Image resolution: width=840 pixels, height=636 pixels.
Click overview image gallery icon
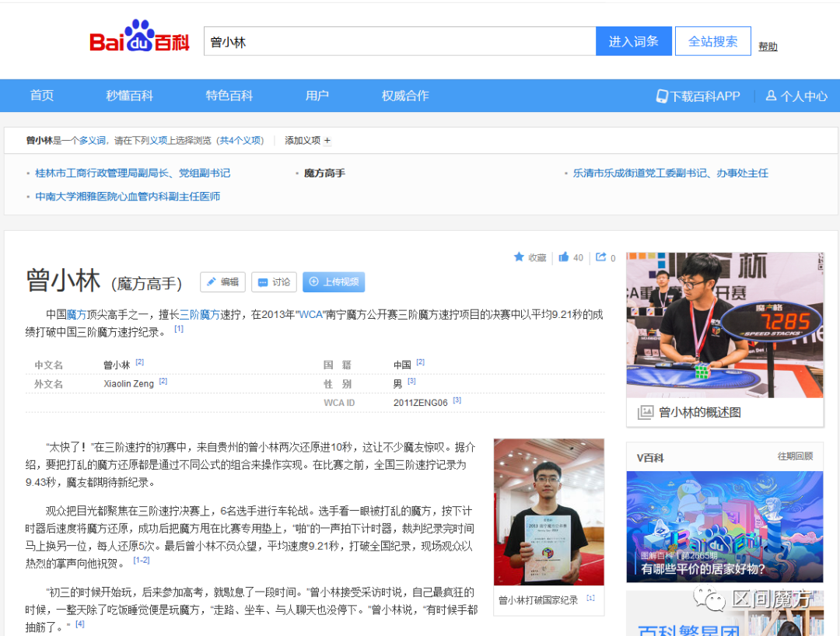[x=645, y=413]
